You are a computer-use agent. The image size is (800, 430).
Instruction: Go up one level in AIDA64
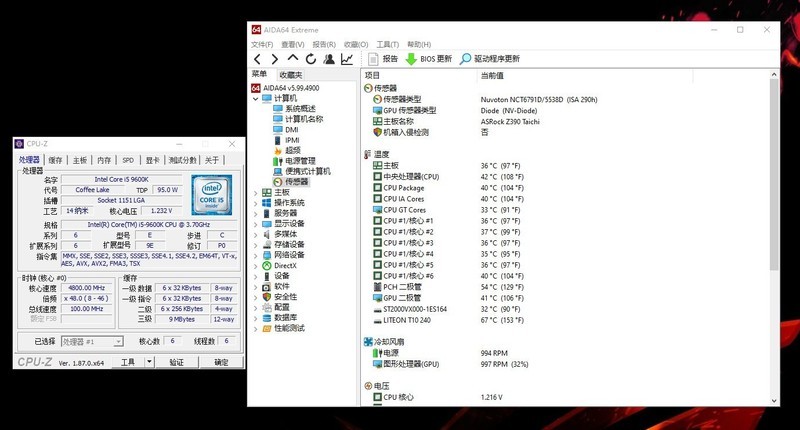point(292,58)
